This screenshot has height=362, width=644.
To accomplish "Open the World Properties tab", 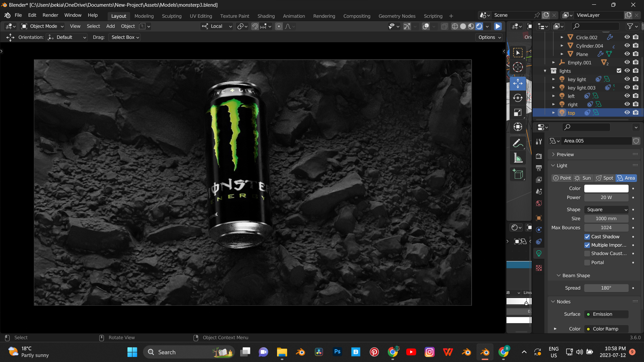I will tap(539, 203).
